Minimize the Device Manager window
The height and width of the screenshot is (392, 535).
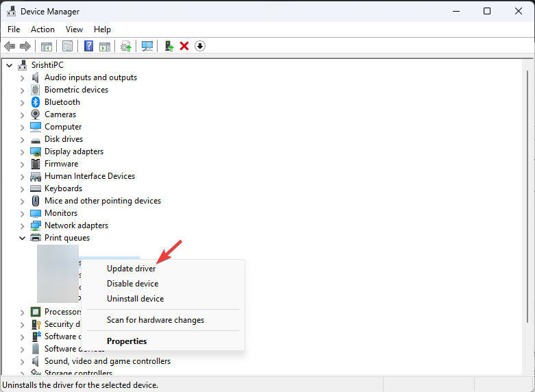point(456,11)
